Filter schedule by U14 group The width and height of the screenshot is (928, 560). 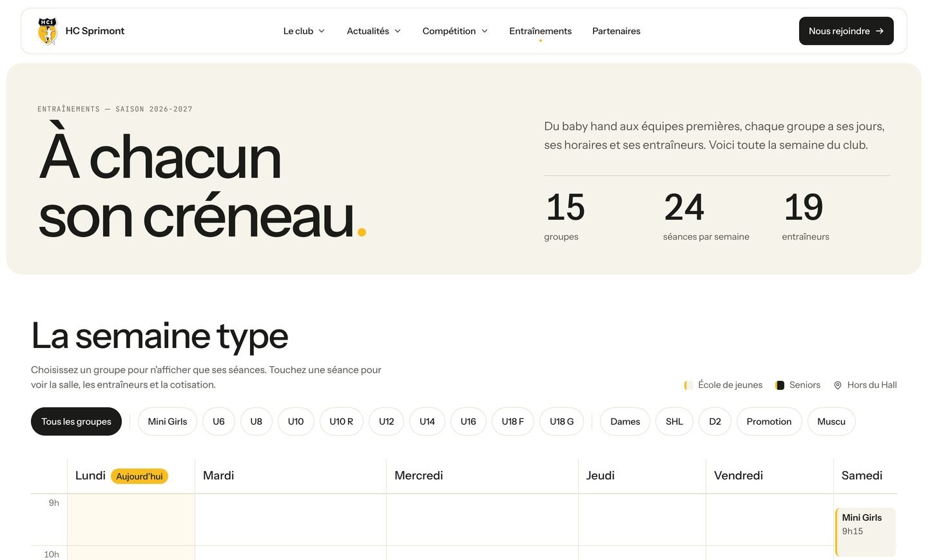(427, 421)
